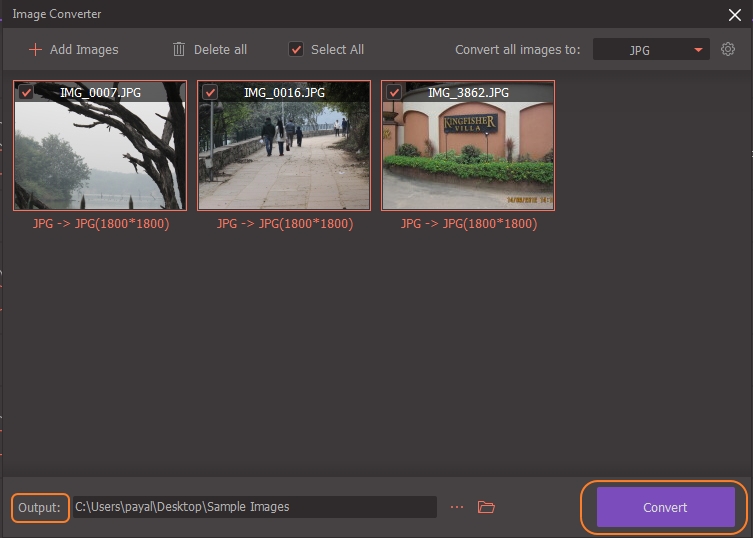Select the Kingfisher Villa thumbnail
This screenshot has width=753, height=538.
pyautogui.click(x=468, y=155)
